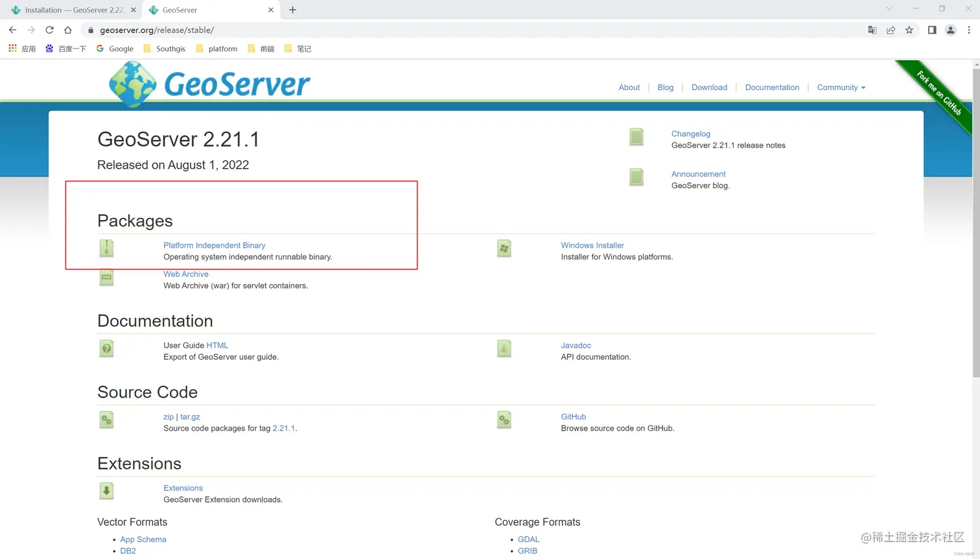Click the source code zip gears icon
This screenshot has width=980, height=559.
tap(106, 420)
